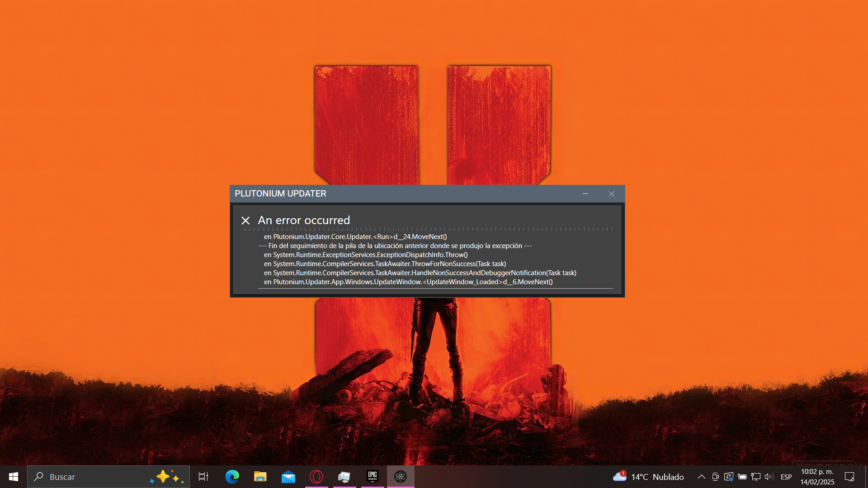This screenshot has height=488, width=868.
Task: Expand the hidden system tray icons chevron
Action: click(701, 477)
